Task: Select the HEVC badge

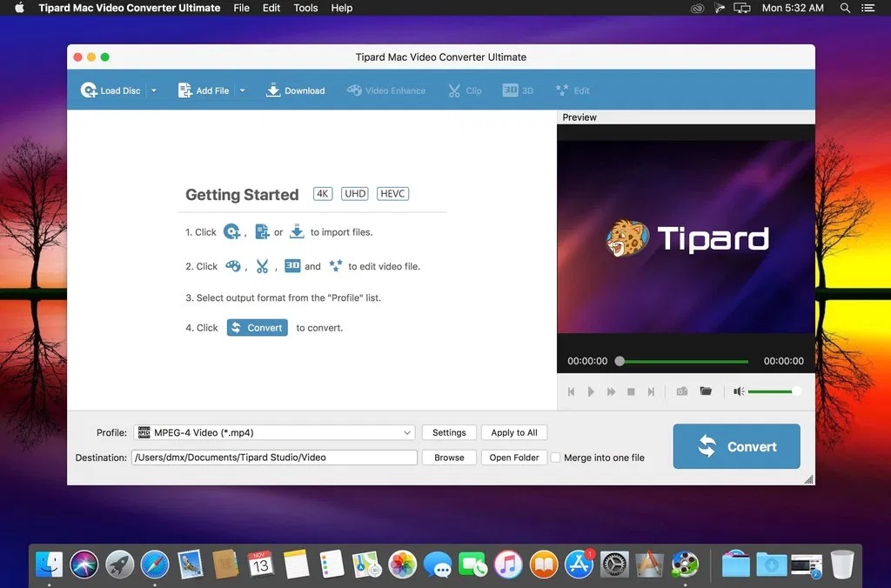Action: click(x=392, y=193)
